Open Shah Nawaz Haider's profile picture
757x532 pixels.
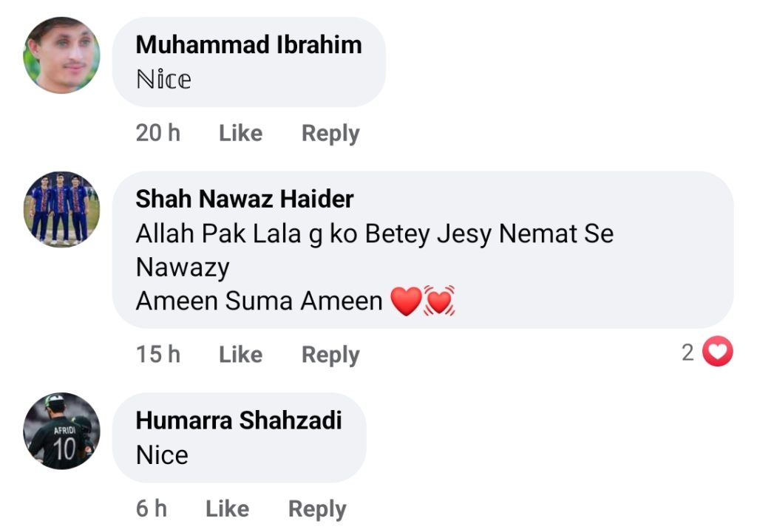click(x=61, y=209)
